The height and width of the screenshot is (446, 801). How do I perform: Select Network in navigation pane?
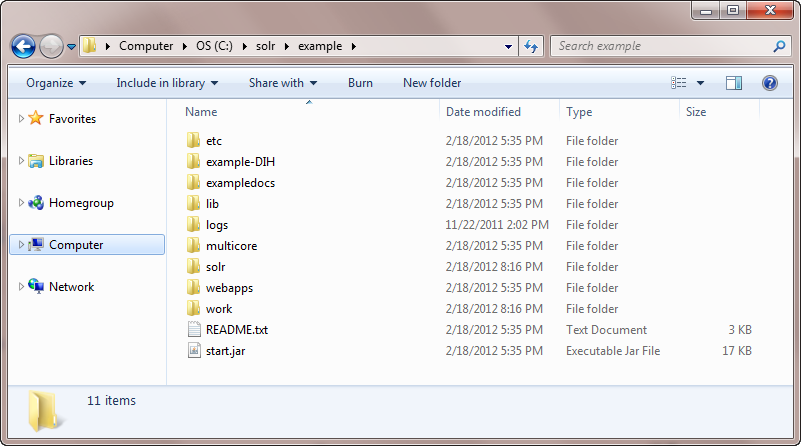[72, 287]
